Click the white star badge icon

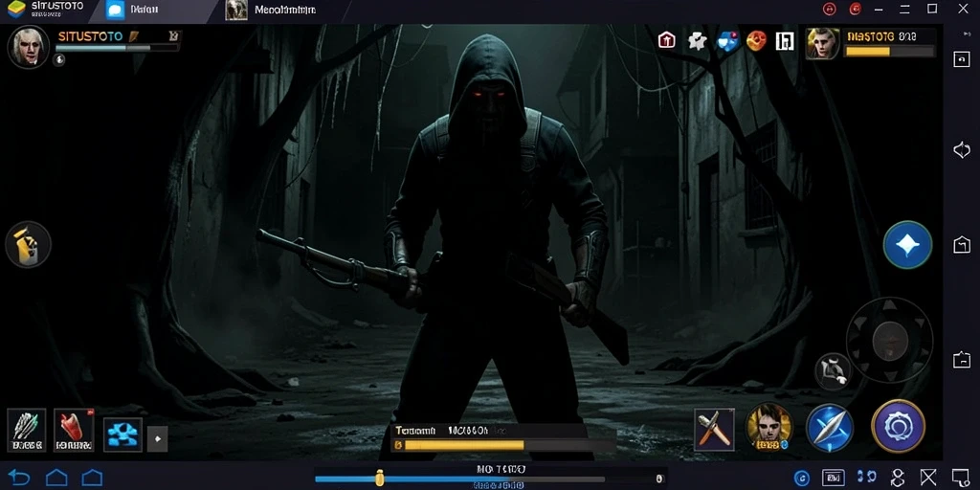pos(697,41)
